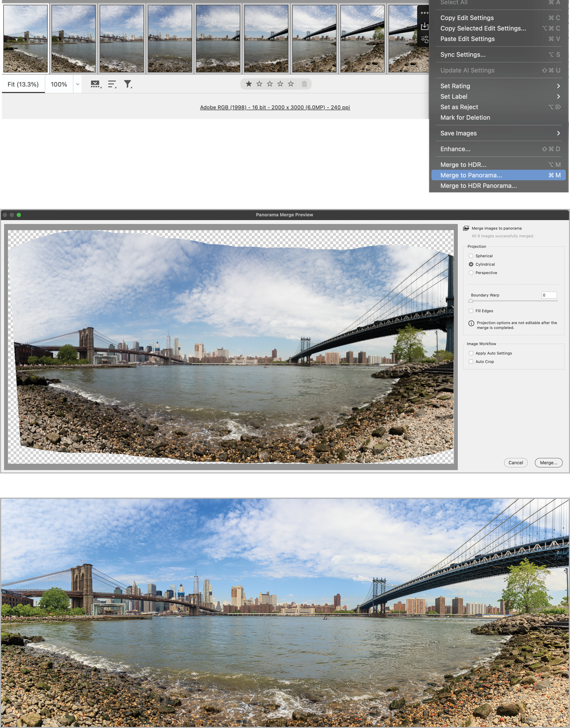Select the Spherical projection option
570x728 pixels.
(x=471, y=256)
